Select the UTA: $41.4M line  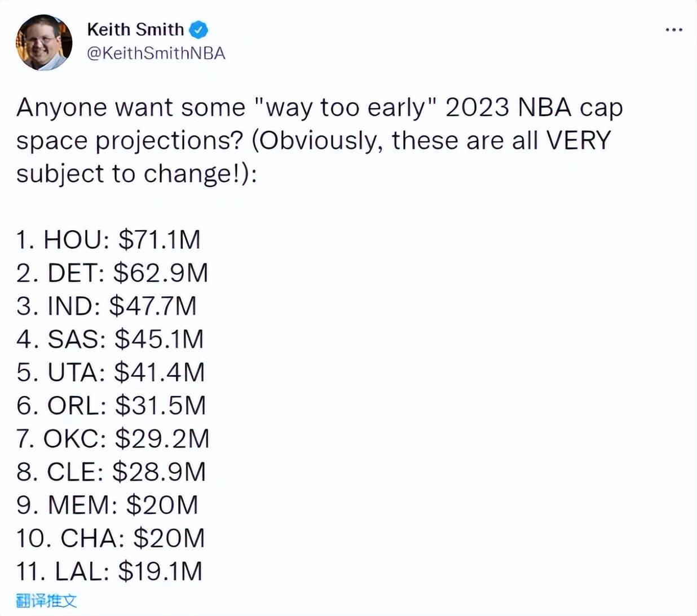[x=111, y=372]
